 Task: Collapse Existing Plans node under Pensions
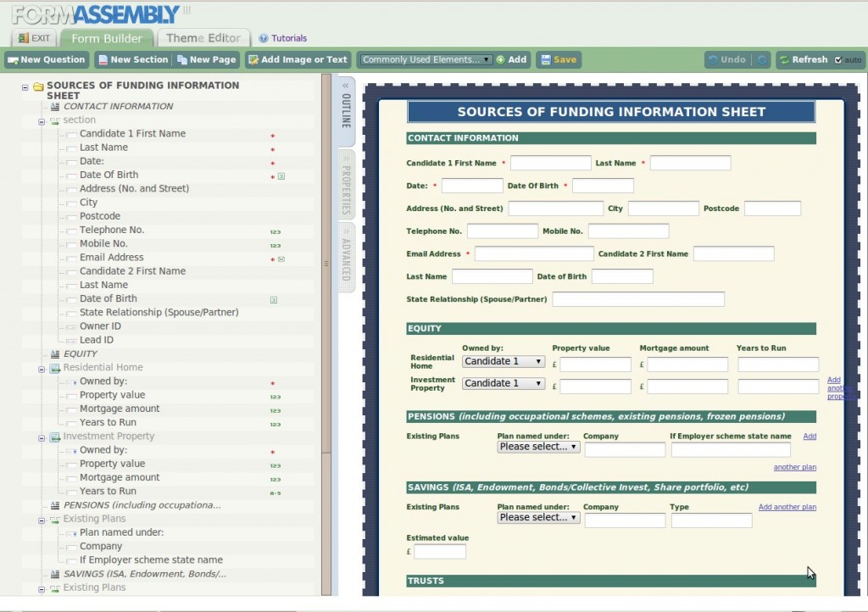[x=42, y=520]
